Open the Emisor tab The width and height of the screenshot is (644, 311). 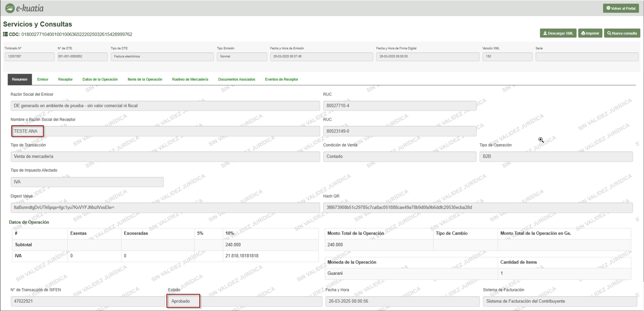click(43, 79)
